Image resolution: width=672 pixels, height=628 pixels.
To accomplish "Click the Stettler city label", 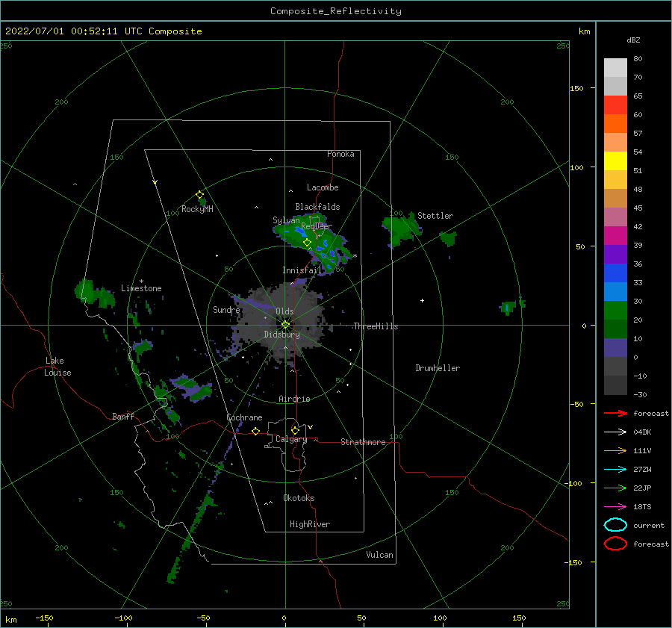I will click(435, 216).
